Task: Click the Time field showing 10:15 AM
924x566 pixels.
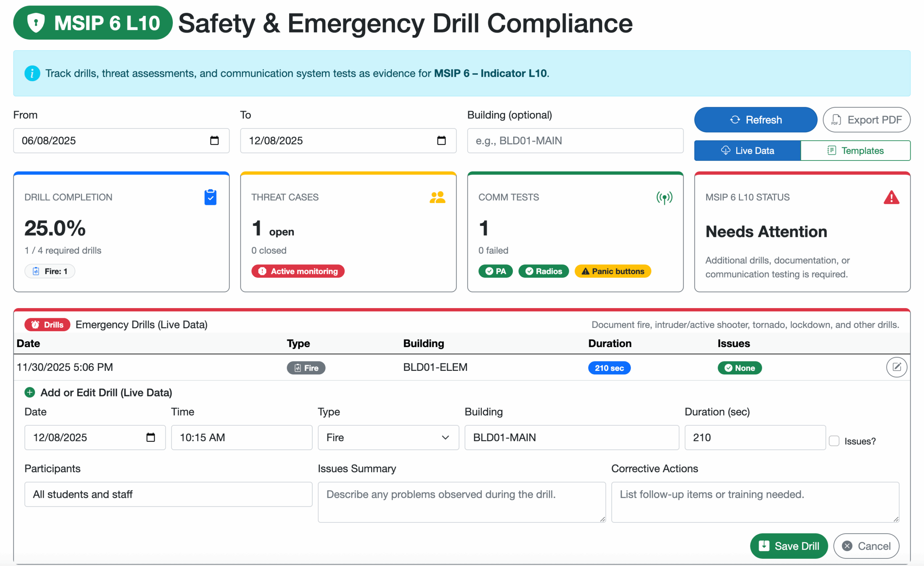Action: pyautogui.click(x=241, y=438)
